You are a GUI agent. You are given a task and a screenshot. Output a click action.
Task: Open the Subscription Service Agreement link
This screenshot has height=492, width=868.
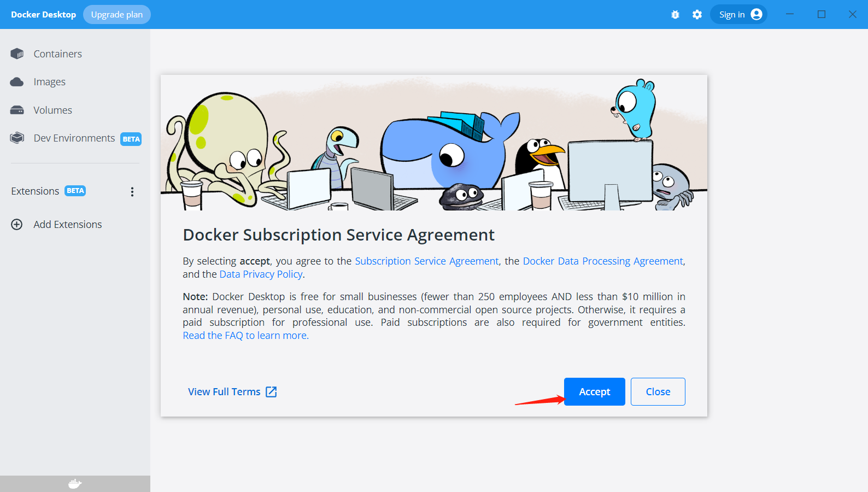[x=427, y=261]
